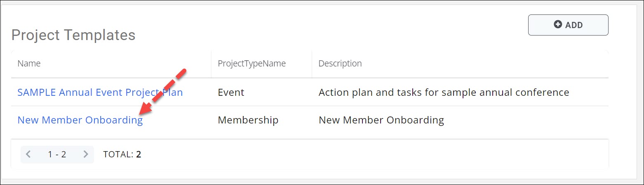Screen dimensions: 644x185
Task: Click divider between Name and ProjectTypeName columns
Action: point(212,64)
